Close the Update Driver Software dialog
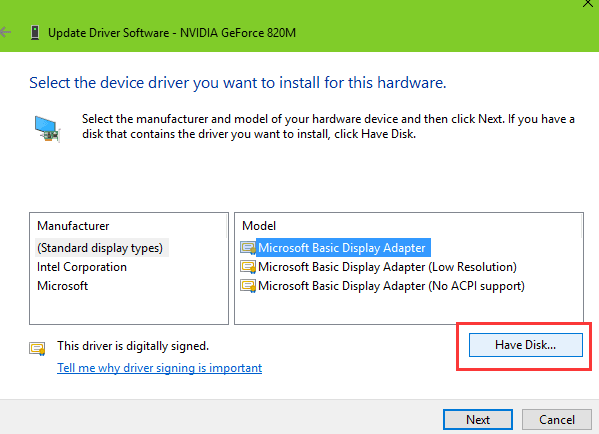Screen dimensions: 599x434 click(x=588, y=3)
